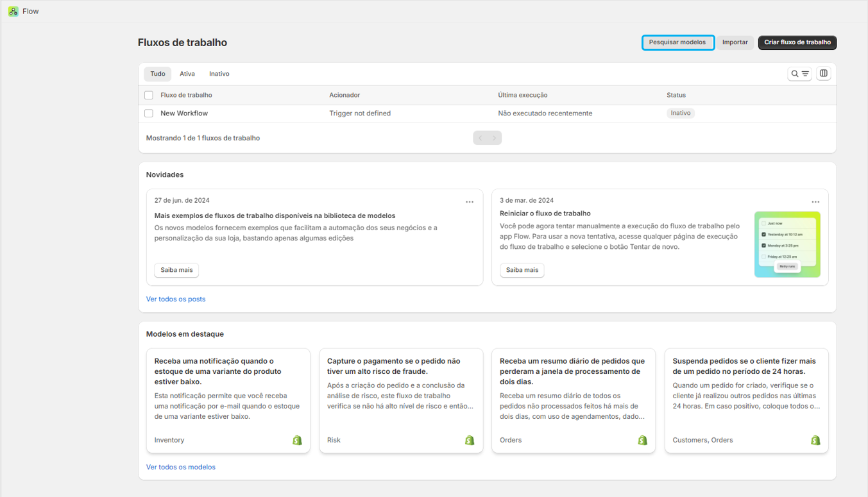Click the Inventory category label

[x=169, y=440]
